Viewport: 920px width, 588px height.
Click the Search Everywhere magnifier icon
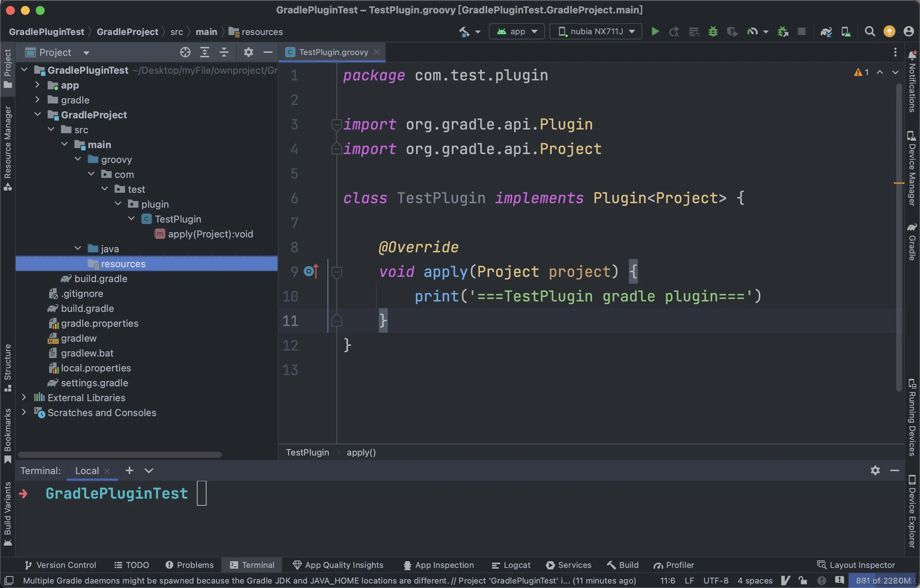869,31
